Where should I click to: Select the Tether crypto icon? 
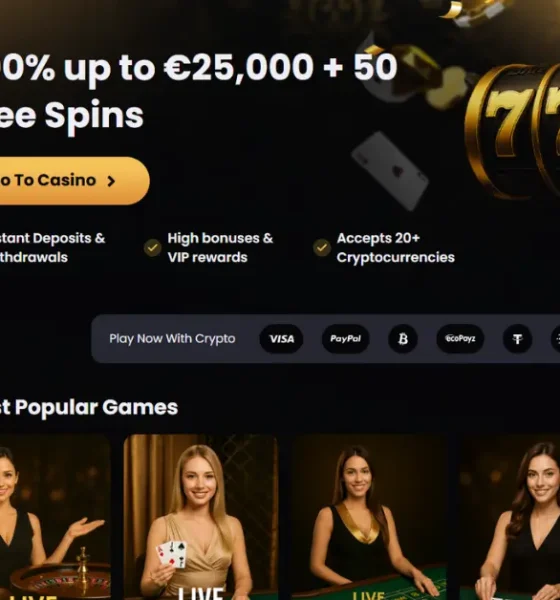point(517,339)
